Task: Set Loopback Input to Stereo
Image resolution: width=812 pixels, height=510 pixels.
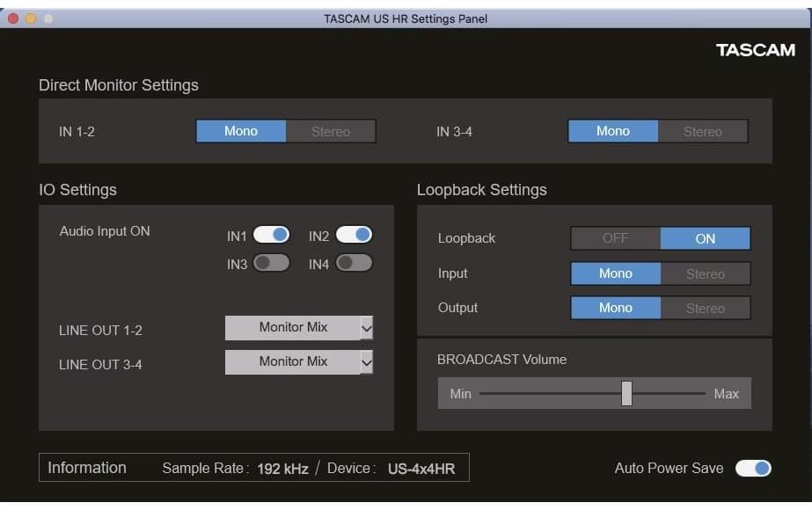Action: tap(705, 273)
